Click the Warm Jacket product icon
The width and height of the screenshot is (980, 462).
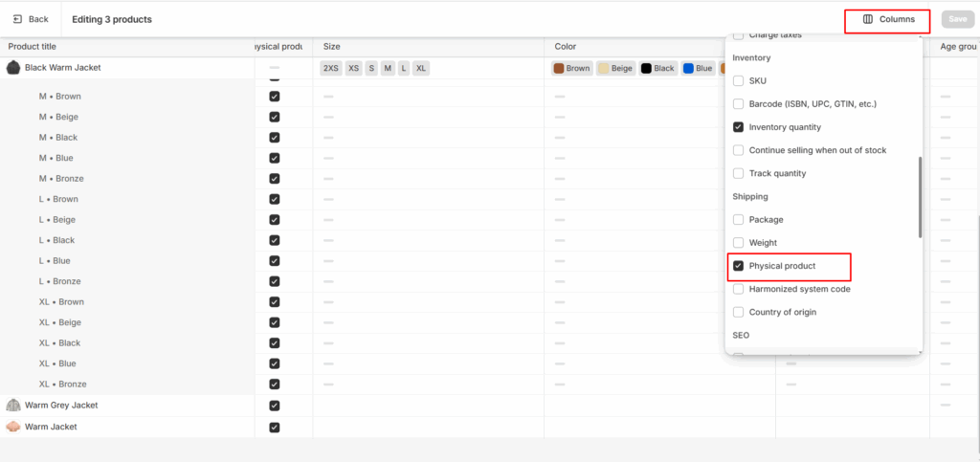point(13,427)
